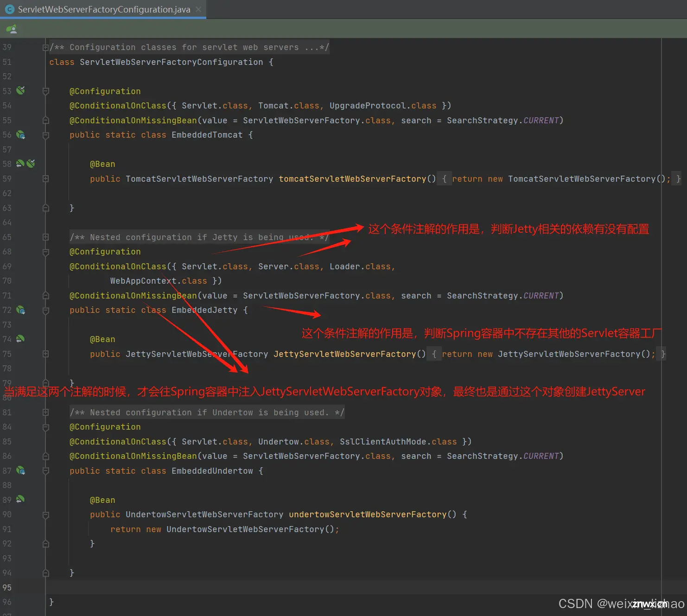Select the ServletWebServerFactoryConfiguration.java tab
Image resolution: width=687 pixels, height=616 pixels.
click(x=103, y=9)
